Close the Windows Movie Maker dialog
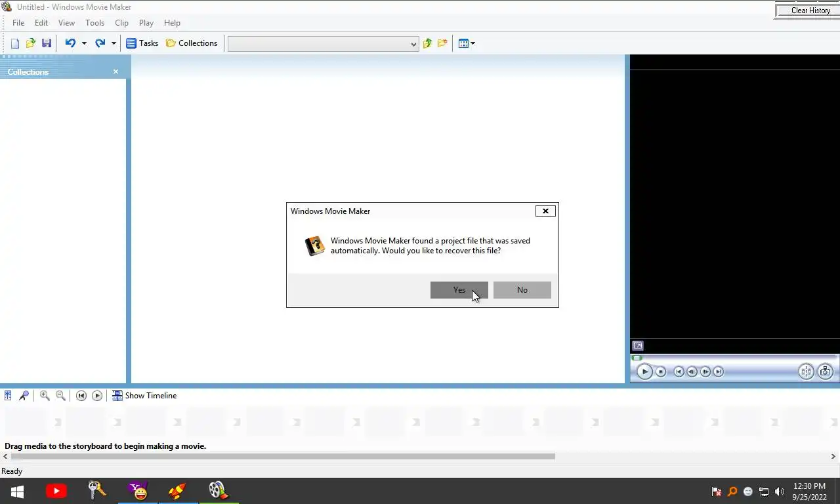The image size is (840, 504). [x=545, y=211]
